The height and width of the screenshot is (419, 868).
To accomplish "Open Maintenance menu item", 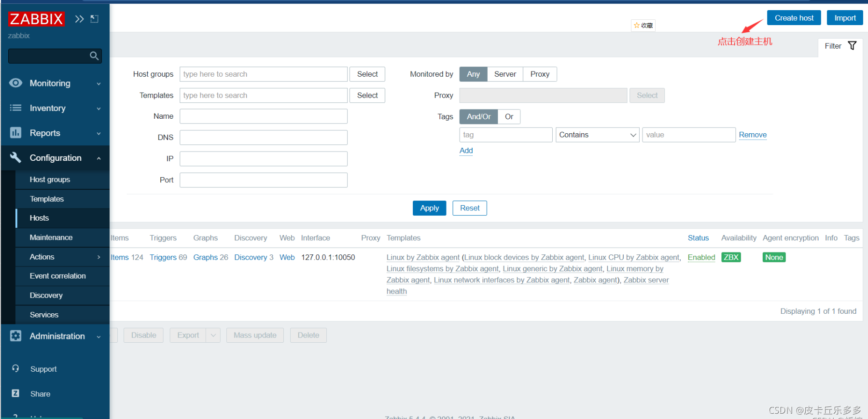I will tap(62, 237).
